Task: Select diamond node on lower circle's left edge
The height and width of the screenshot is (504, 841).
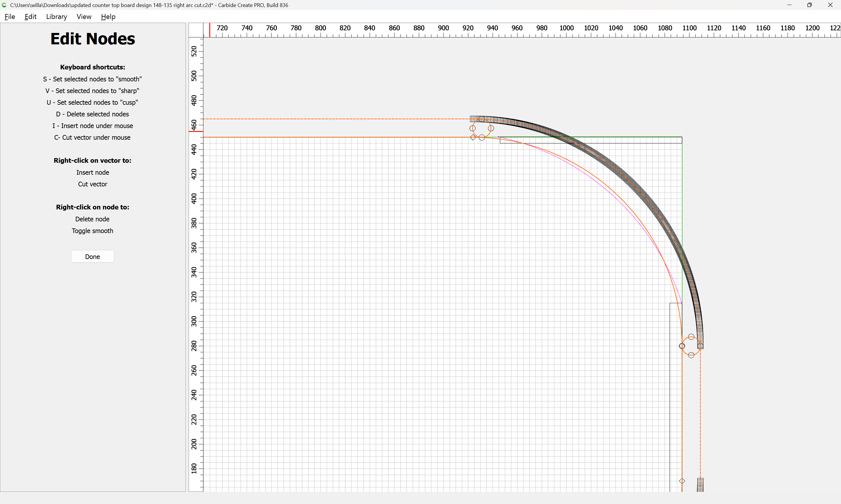Action: [682, 346]
